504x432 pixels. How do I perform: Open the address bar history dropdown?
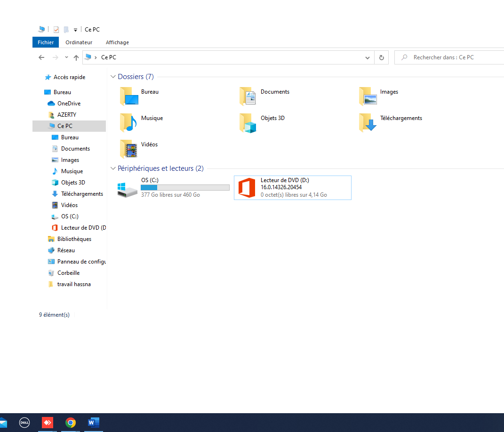pyautogui.click(x=368, y=57)
